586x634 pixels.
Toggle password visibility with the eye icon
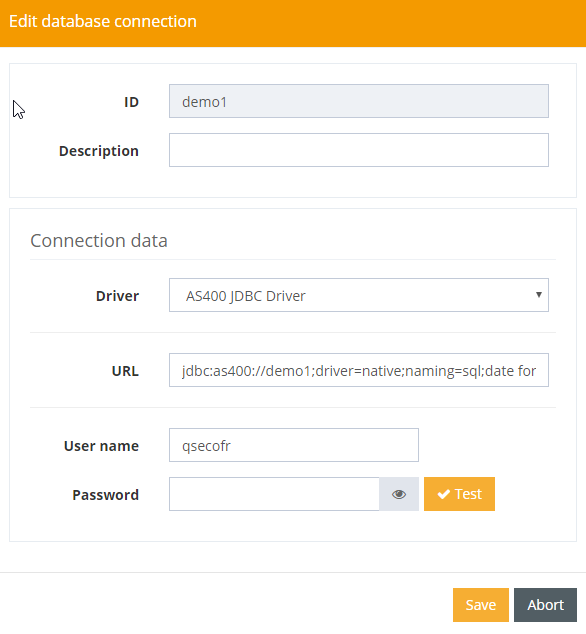pyautogui.click(x=399, y=494)
